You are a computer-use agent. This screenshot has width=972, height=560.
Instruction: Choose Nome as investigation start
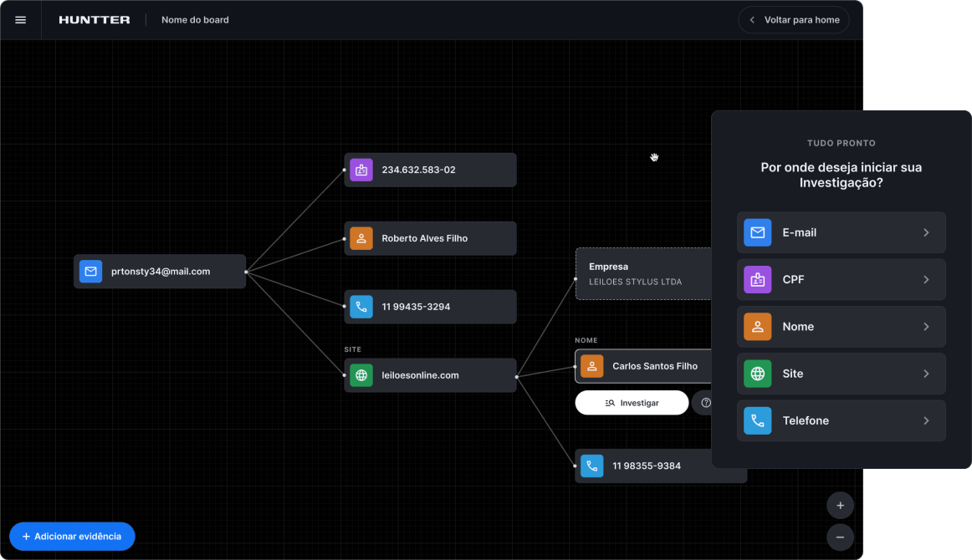[x=841, y=327]
